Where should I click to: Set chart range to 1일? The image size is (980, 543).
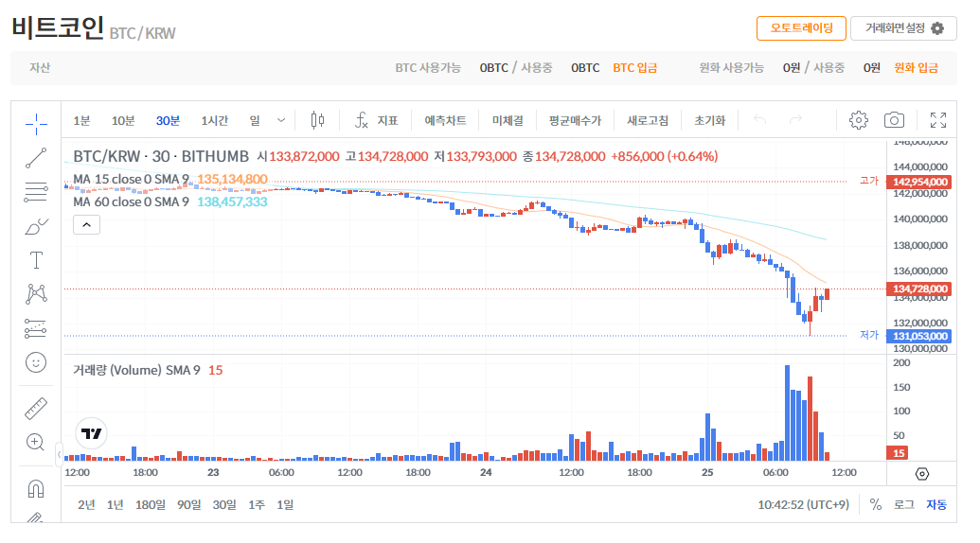click(285, 504)
